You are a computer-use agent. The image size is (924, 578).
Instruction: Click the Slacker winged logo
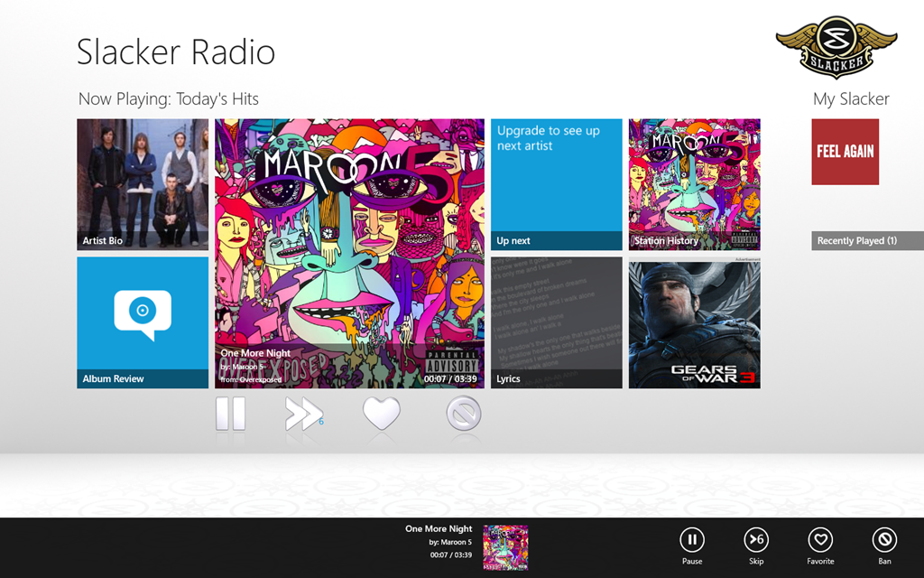pos(836,47)
